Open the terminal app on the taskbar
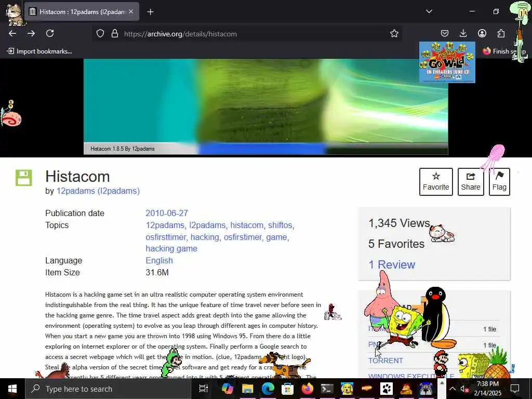This screenshot has height=399, width=532. [327, 389]
